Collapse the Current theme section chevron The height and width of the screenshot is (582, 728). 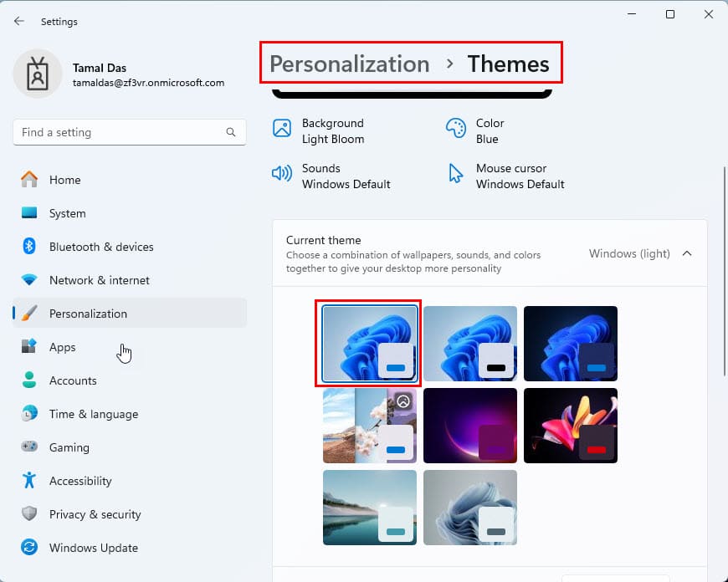point(687,253)
